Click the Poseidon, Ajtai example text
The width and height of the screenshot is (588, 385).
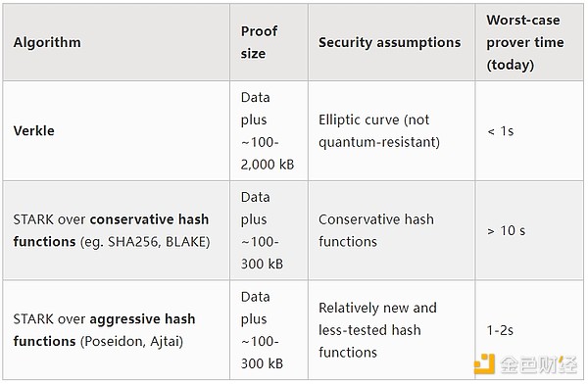coord(132,342)
